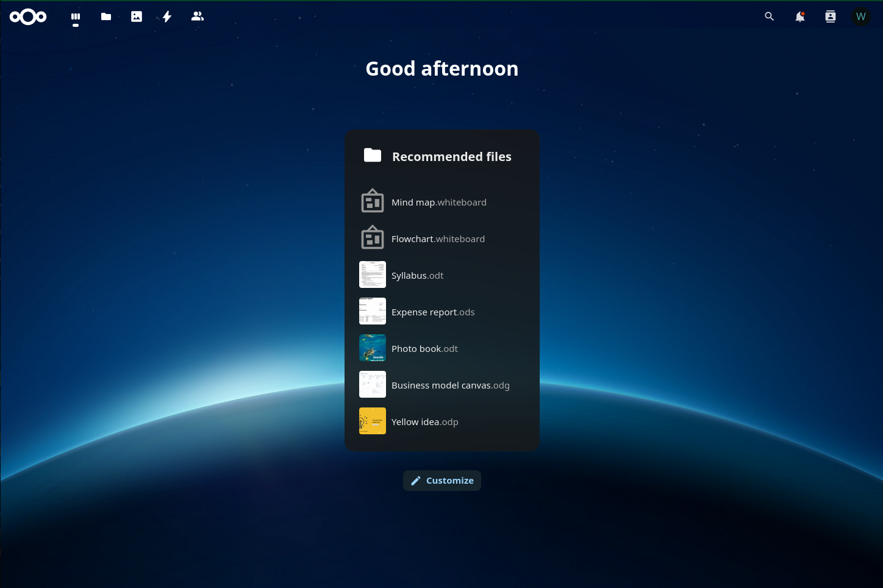Open the notifications bell

point(800,17)
